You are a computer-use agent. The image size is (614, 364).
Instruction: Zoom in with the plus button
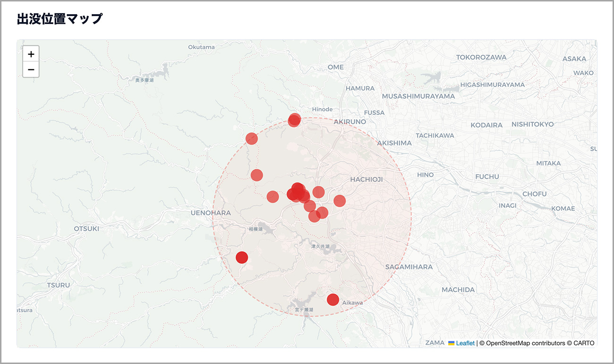click(31, 54)
